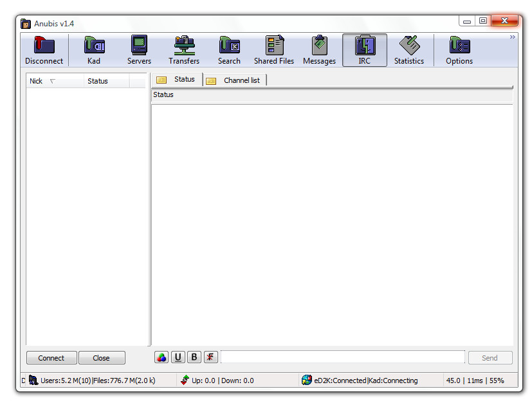The image size is (532, 403).
Task: Click the users status bar icon
Action: (33, 381)
